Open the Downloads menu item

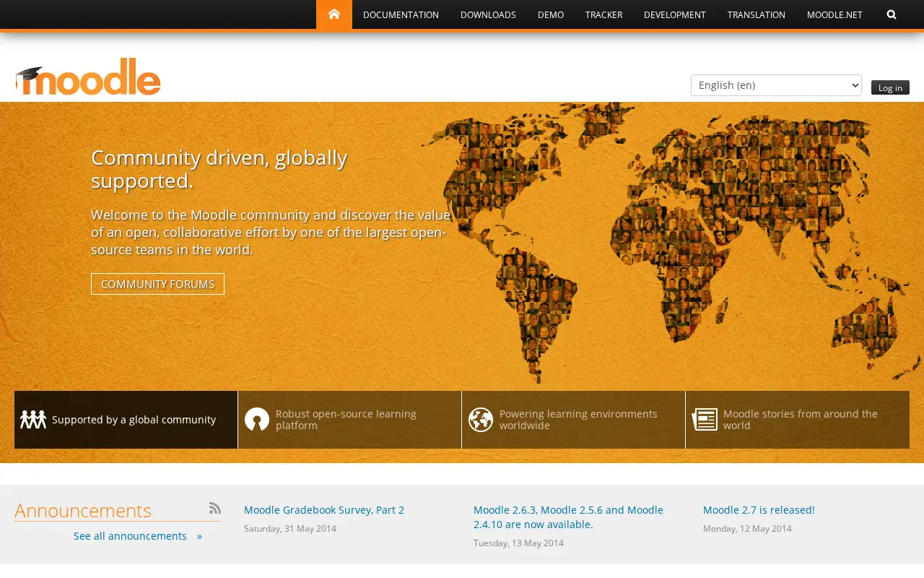click(x=488, y=14)
